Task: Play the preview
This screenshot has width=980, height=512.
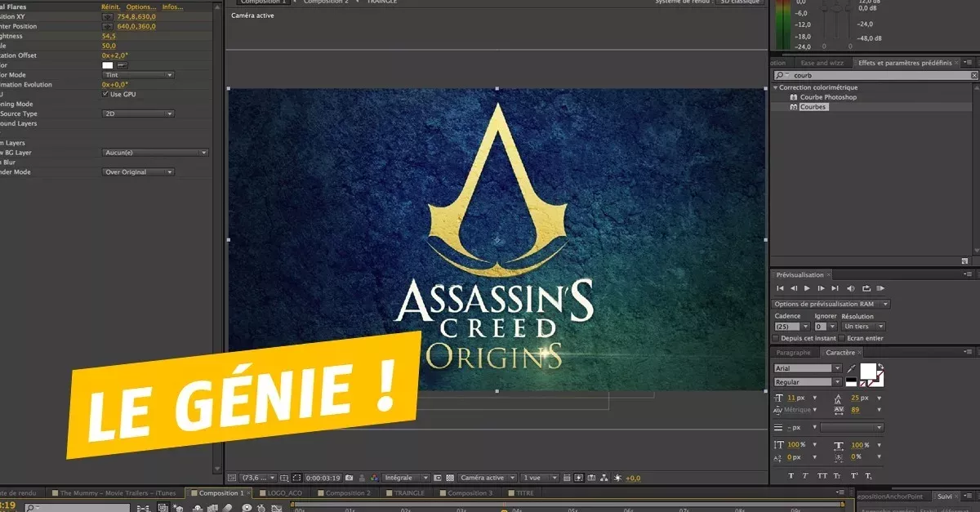Action: [807, 288]
